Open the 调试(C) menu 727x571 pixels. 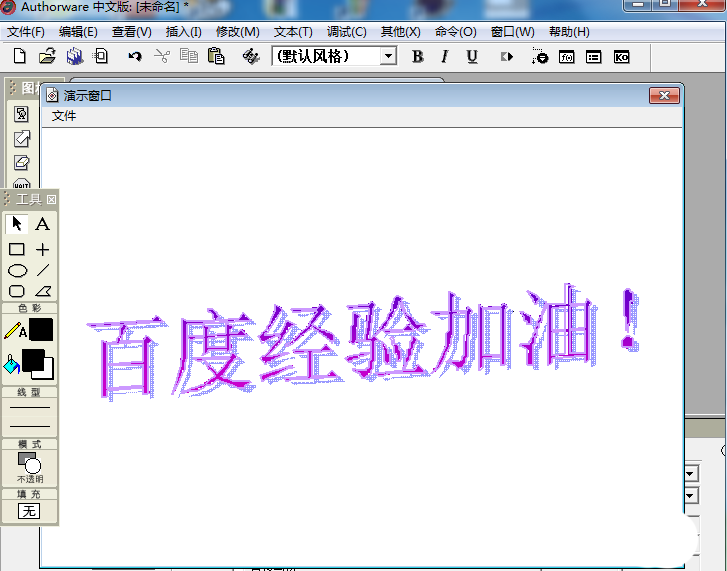(346, 32)
